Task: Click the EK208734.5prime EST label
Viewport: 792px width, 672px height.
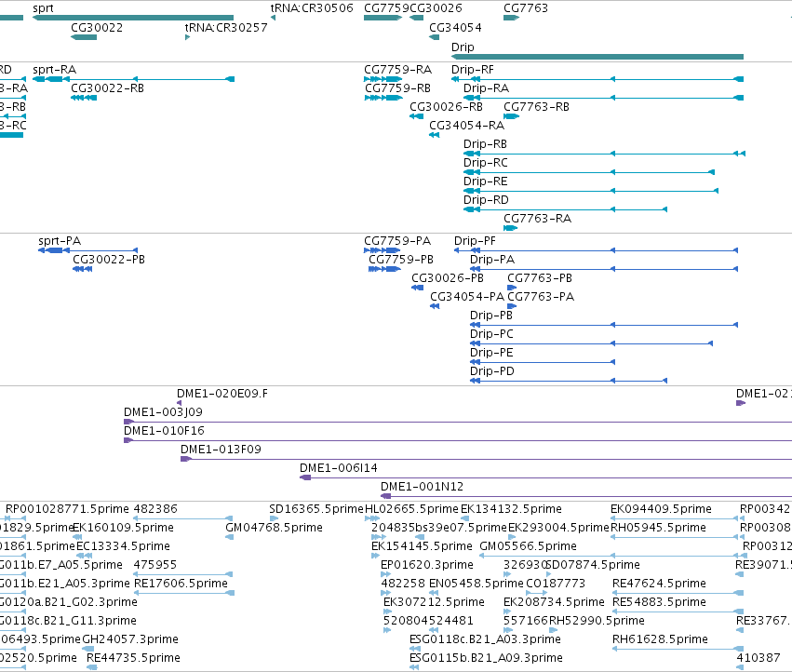Action: pyautogui.click(x=554, y=602)
